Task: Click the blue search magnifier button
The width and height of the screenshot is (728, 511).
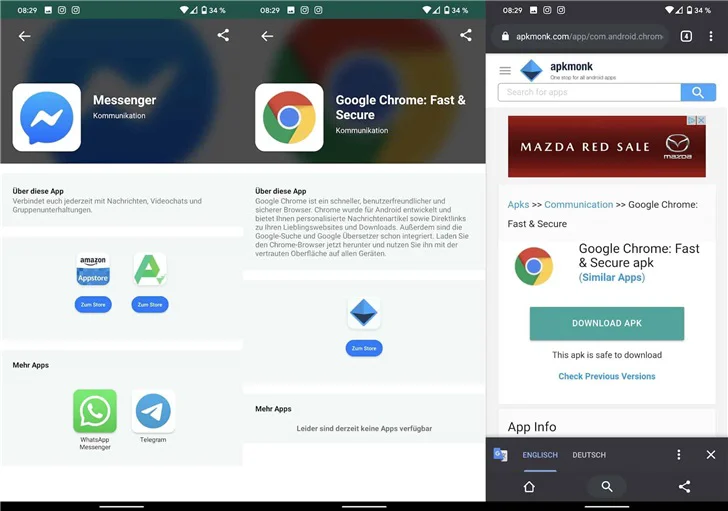Action: (x=698, y=92)
